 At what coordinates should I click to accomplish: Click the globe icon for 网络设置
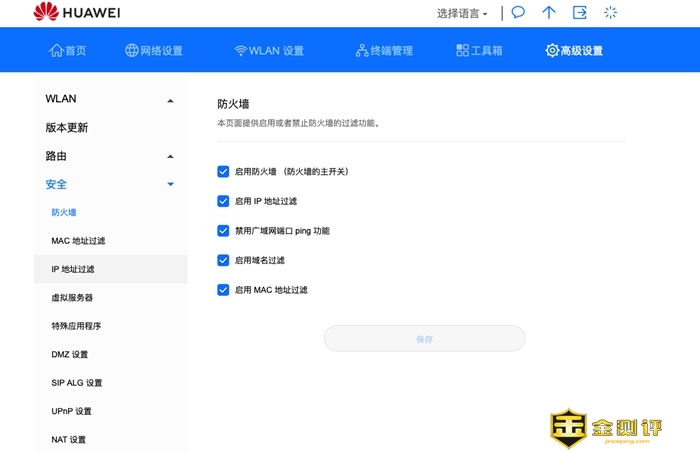coord(132,51)
